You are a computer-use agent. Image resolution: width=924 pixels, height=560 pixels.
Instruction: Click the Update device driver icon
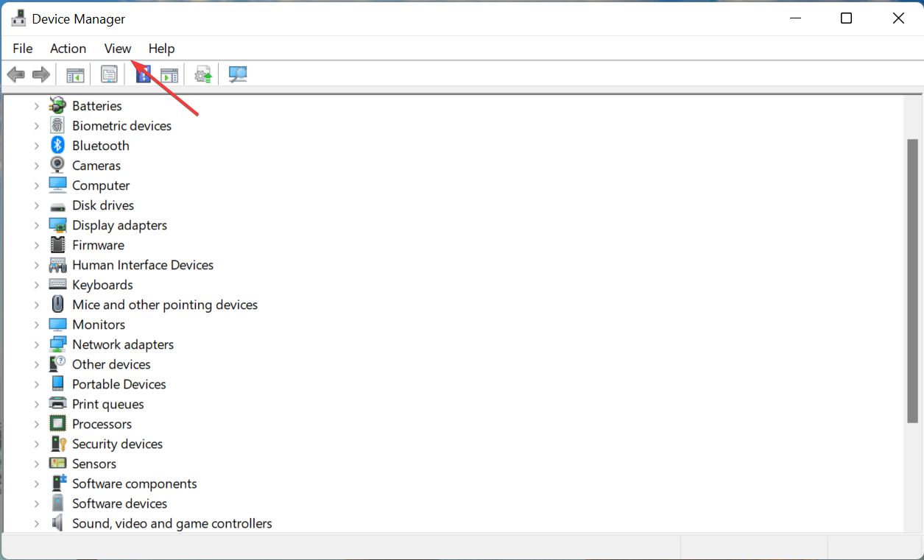(203, 74)
